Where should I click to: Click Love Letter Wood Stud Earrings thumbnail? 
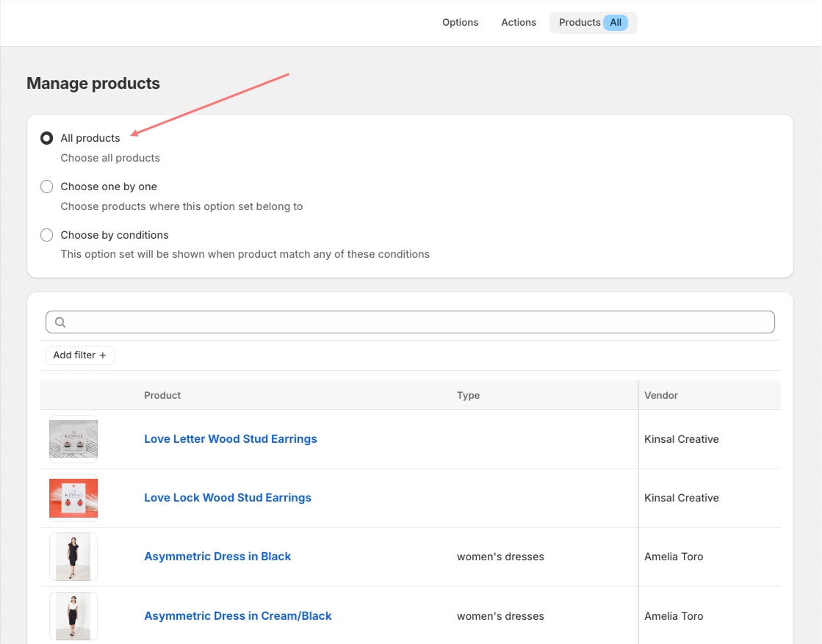[73, 439]
